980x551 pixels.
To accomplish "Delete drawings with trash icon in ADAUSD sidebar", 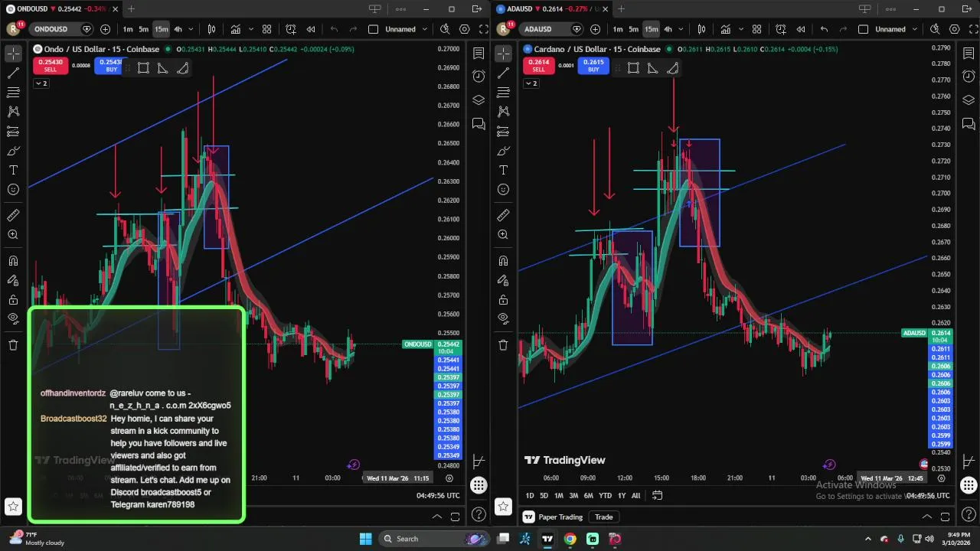I will tap(503, 344).
